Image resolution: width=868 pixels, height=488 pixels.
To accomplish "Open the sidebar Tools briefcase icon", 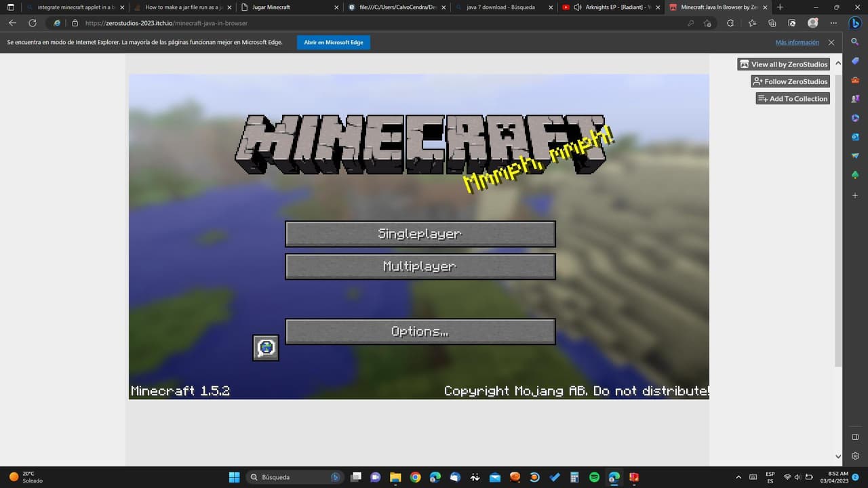I will pyautogui.click(x=855, y=80).
